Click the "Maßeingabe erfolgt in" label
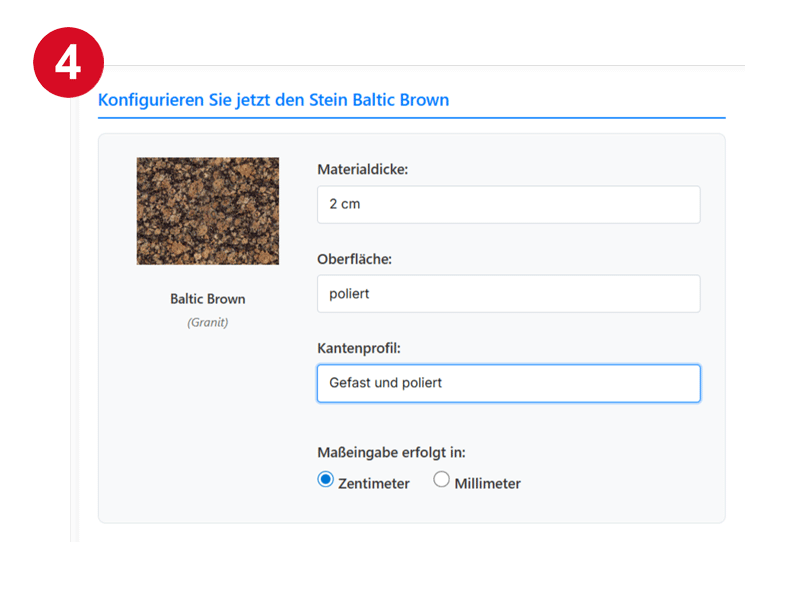800x600 pixels. point(392,451)
